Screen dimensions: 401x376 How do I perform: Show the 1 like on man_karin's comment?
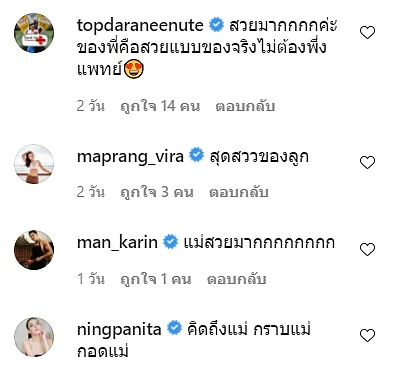pyautogui.click(x=156, y=279)
